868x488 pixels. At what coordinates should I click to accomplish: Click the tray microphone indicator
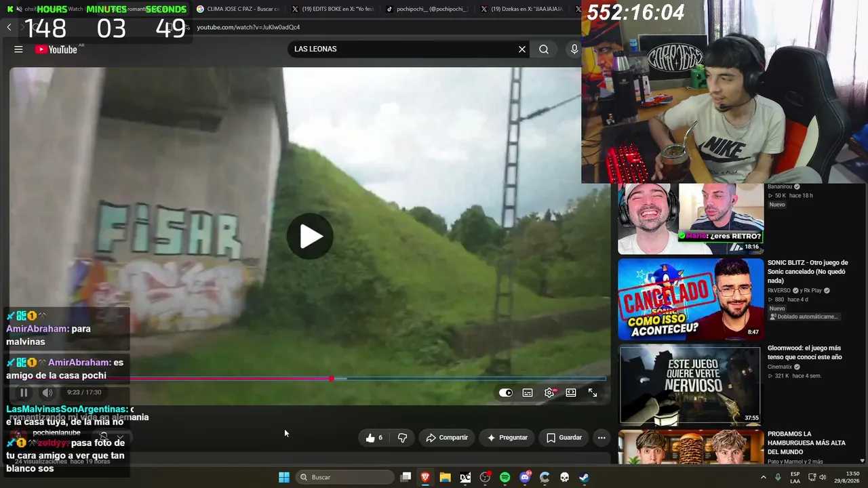tap(778, 477)
